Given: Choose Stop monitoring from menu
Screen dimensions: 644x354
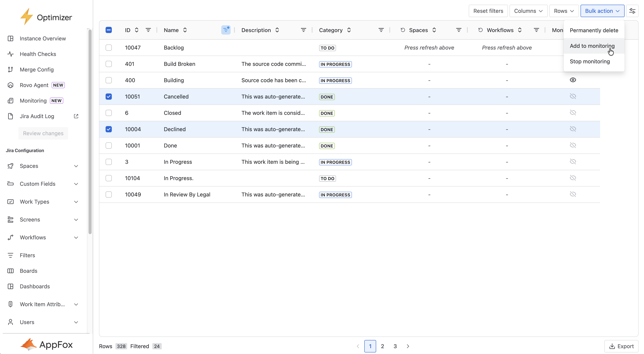Looking at the screenshot, I should click(x=594, y=61).
